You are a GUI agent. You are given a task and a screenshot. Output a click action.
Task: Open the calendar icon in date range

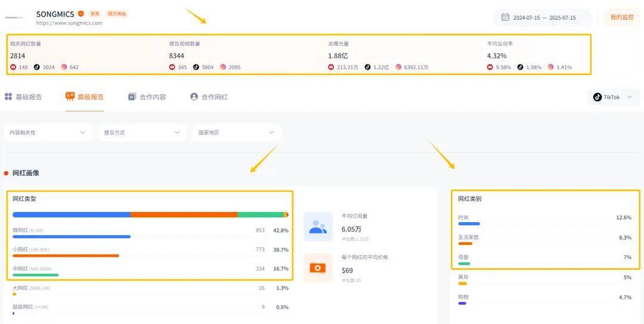[505, 18]
